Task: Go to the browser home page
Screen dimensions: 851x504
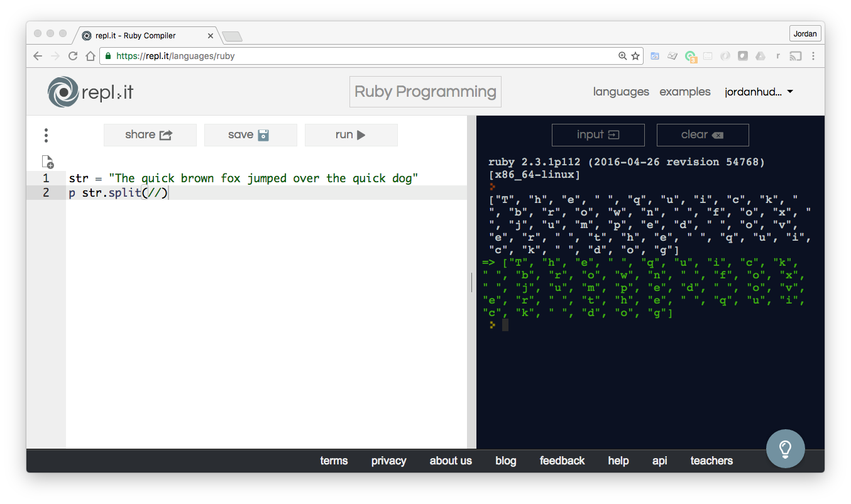Action: click(x=90, y=56)
